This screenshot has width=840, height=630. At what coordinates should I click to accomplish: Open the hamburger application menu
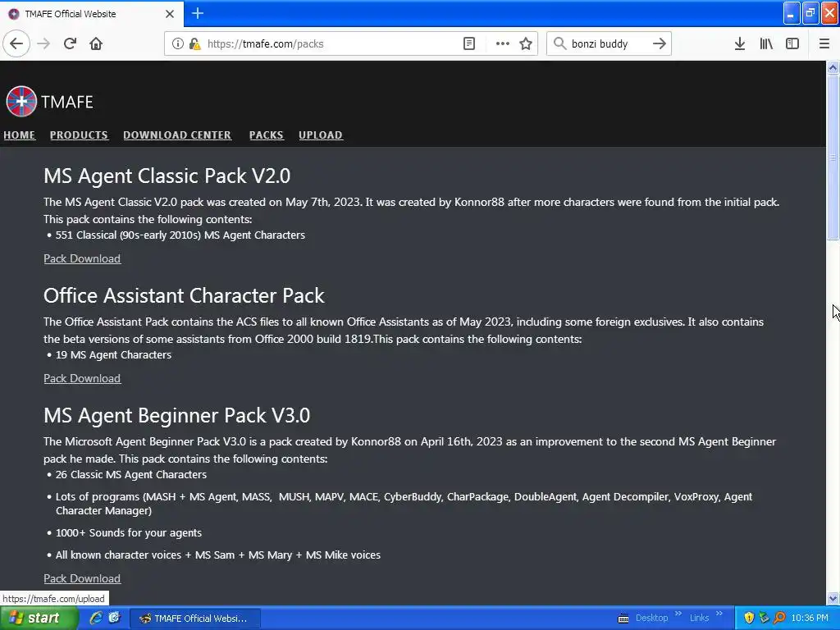(x=824, y=43)
